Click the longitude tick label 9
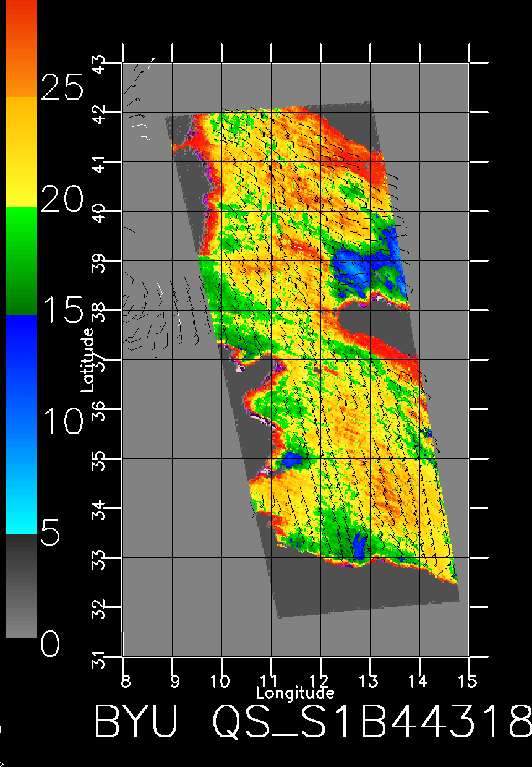 tap(176, 681)
